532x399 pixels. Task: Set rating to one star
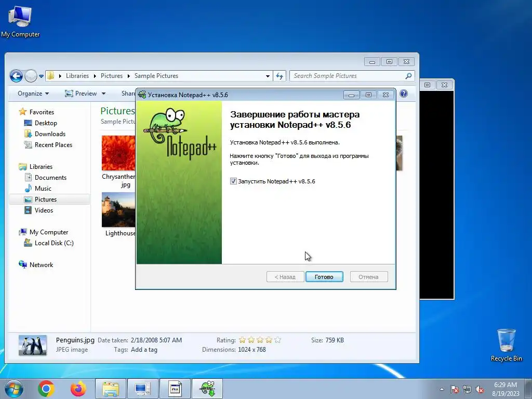click(242, 340)
